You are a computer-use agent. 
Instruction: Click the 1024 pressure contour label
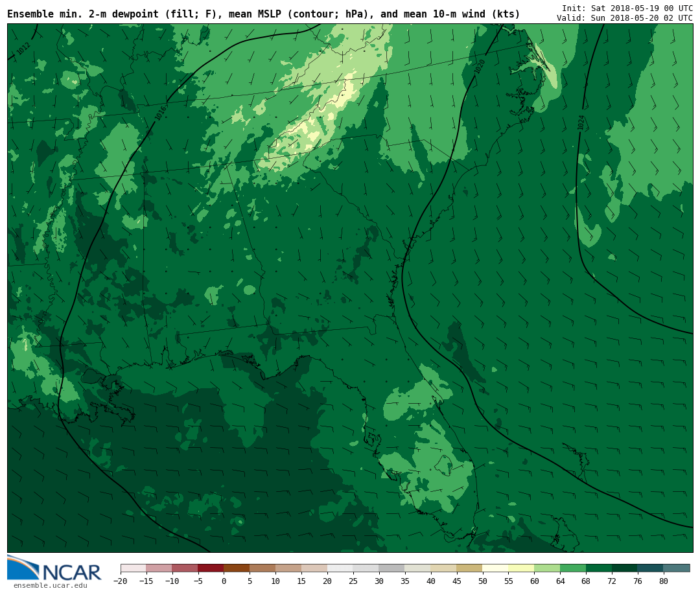[581, 122]
